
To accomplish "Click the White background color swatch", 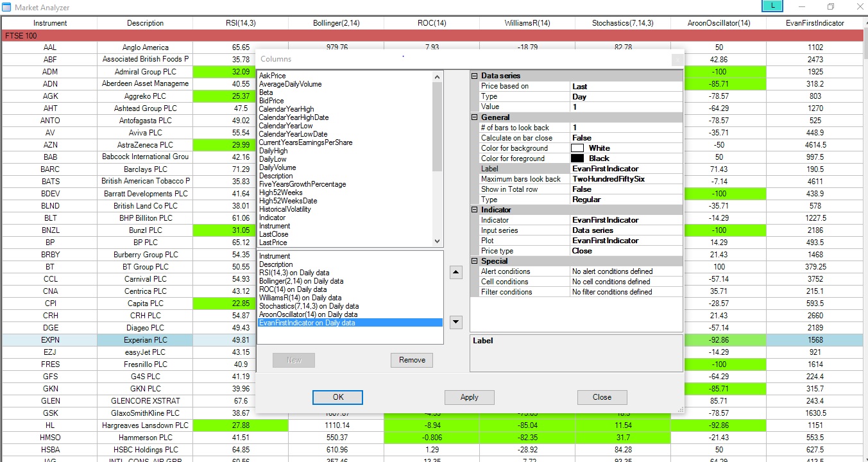I will (577, 148).
